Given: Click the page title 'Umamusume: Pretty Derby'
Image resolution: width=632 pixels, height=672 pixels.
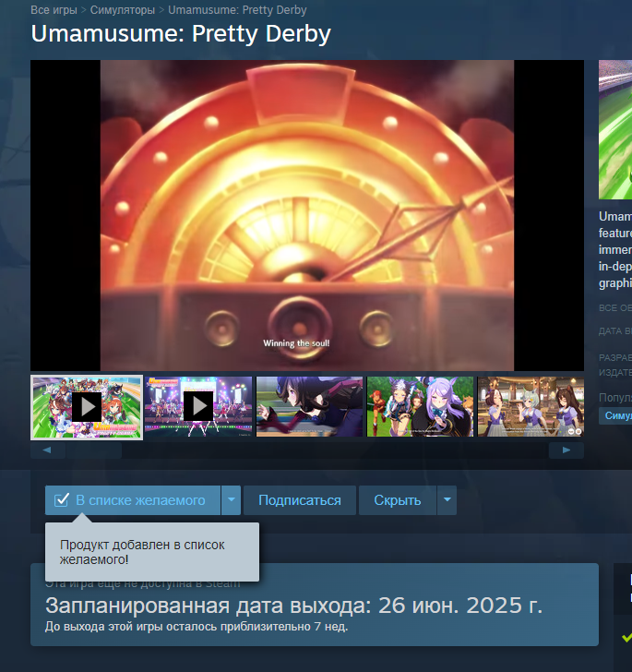Looking at the screenshot, I should coord(181,33).
